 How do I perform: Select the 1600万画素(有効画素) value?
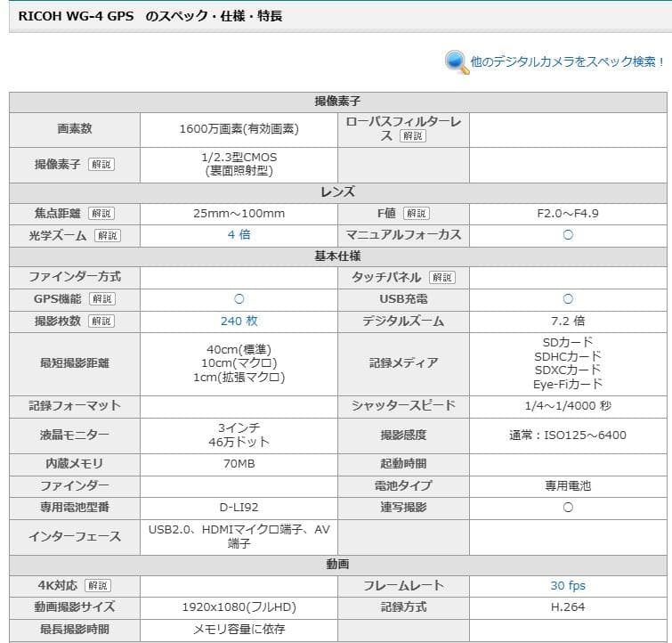239,128
